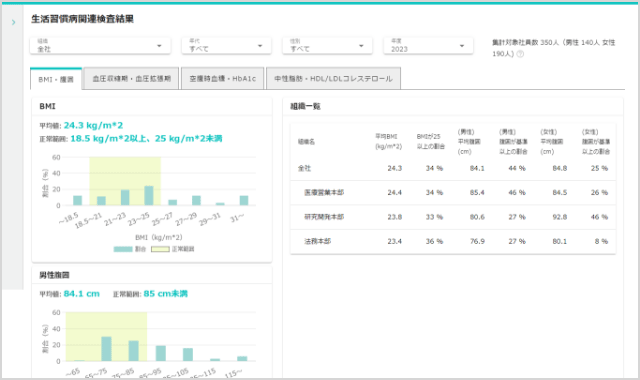This screenshot has width=640, height=380.
Task: Click the help icon after 190人)
Action: tap(520, 54)
